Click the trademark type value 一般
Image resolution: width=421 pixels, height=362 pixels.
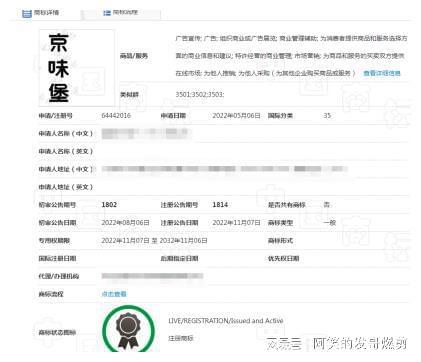point(330,223)
